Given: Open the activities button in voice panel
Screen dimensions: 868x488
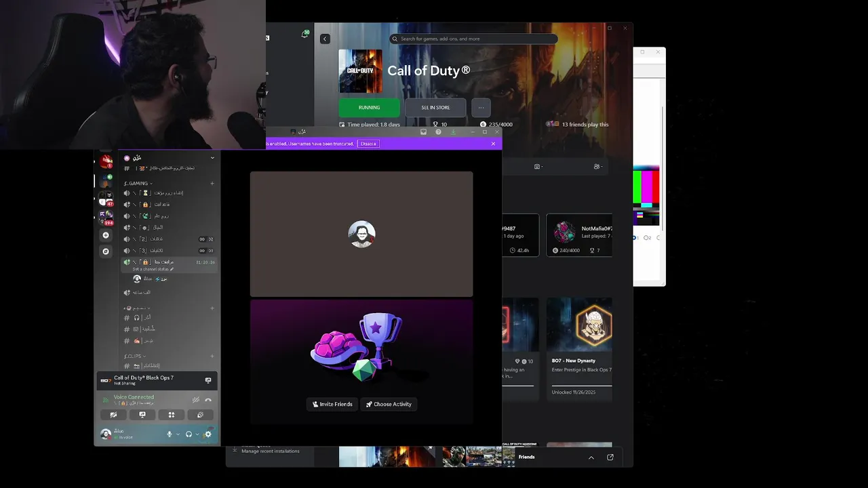Looking at the screenshot, I should point(172,415).
